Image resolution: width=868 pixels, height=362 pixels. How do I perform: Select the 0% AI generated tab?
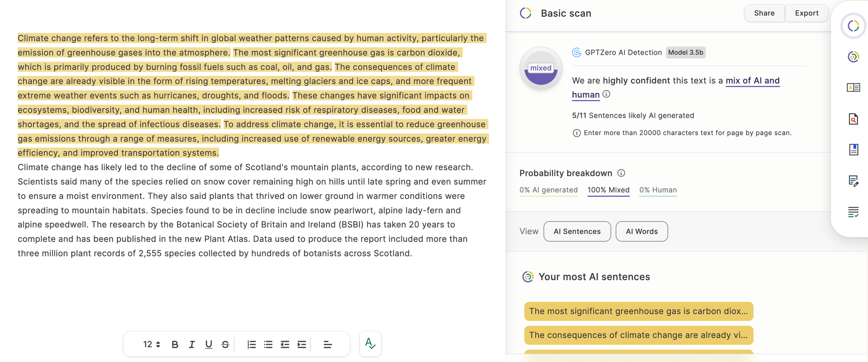click(549, 190)
